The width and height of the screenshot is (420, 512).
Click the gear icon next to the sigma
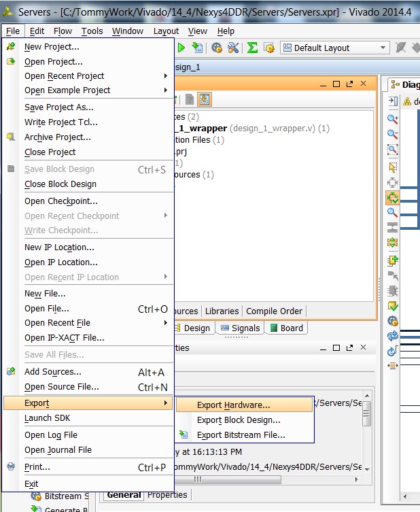pos(269,48)
